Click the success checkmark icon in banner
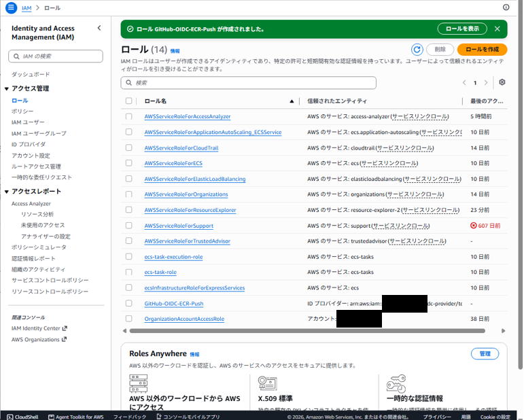This screenshot has height=420, width=524. click(x=130, y=29)
